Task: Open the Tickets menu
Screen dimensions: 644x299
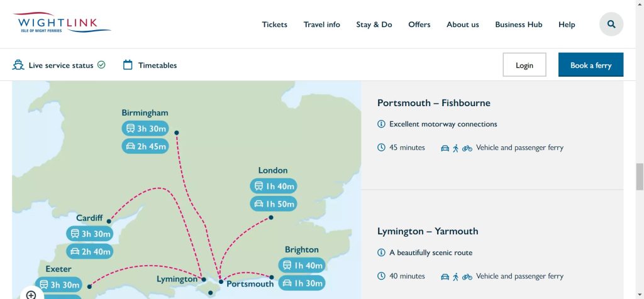Action: coord(274,24)
